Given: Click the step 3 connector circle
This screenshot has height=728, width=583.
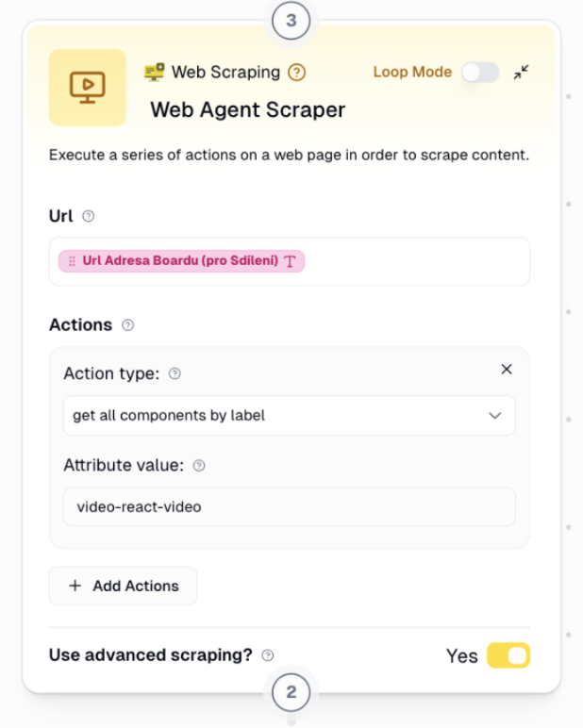Looking at the screenshot, I should pyautogui.click(x=291, y=22).
